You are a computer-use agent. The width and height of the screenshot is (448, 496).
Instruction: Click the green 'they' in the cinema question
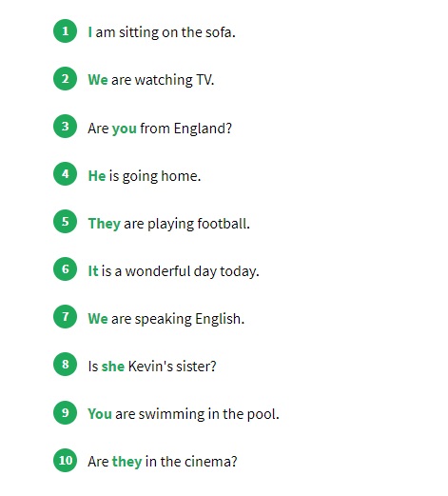[127, 462]
